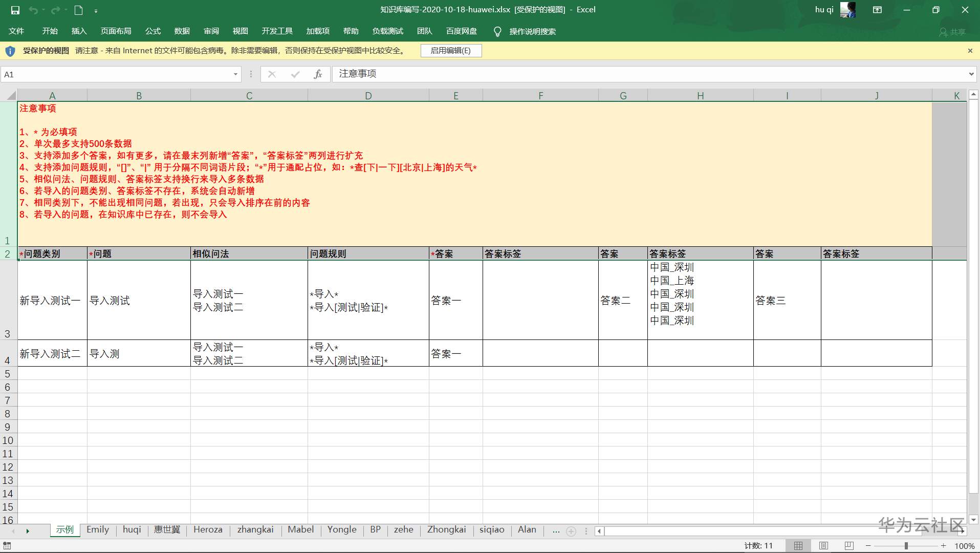980x553 pixels.
Task: Switch to the Alan sheet tab
Action: (x=527, y=529)
